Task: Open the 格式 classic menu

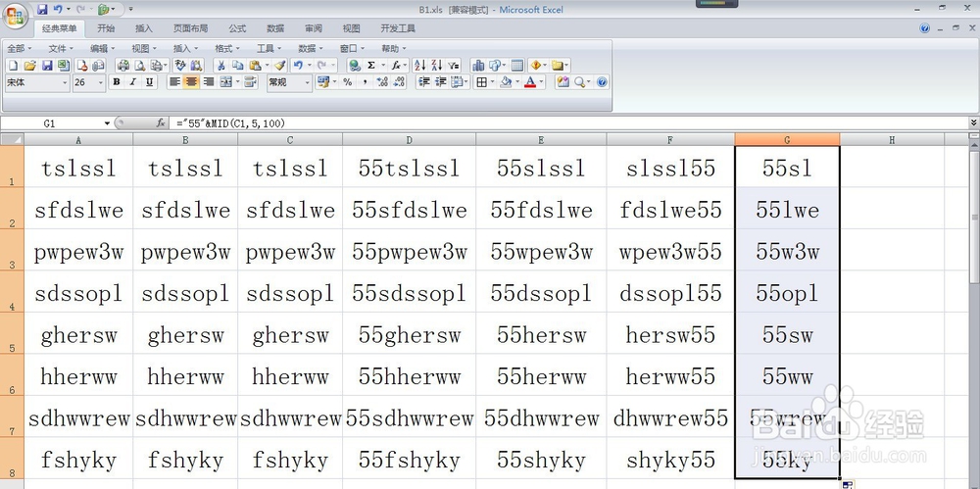Action: click(227, 48)
